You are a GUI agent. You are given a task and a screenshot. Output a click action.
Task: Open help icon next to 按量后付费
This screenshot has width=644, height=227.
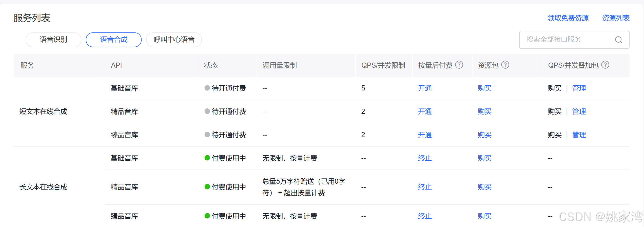pos(459,65)
